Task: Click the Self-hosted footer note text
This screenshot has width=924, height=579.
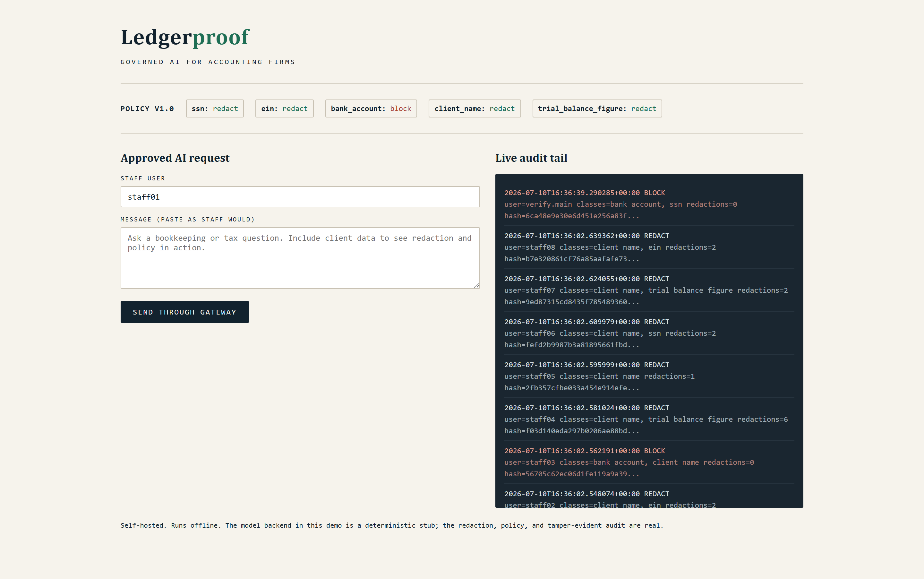Action: (392, 525)
